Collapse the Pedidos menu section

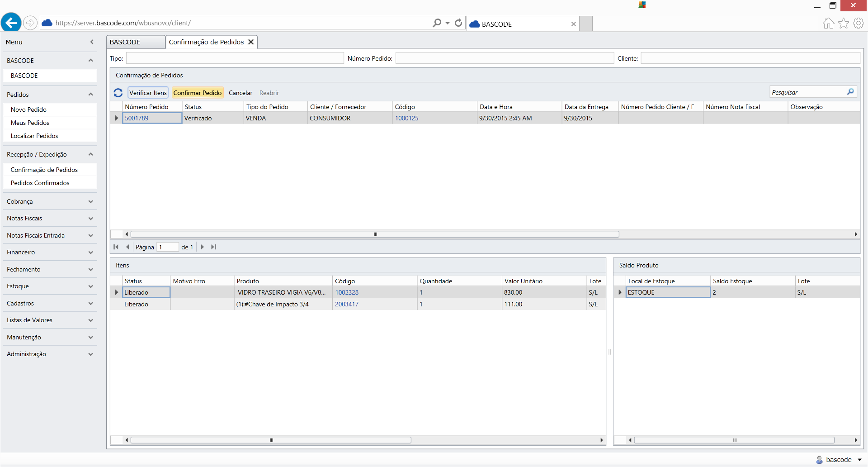pos(90,95)
